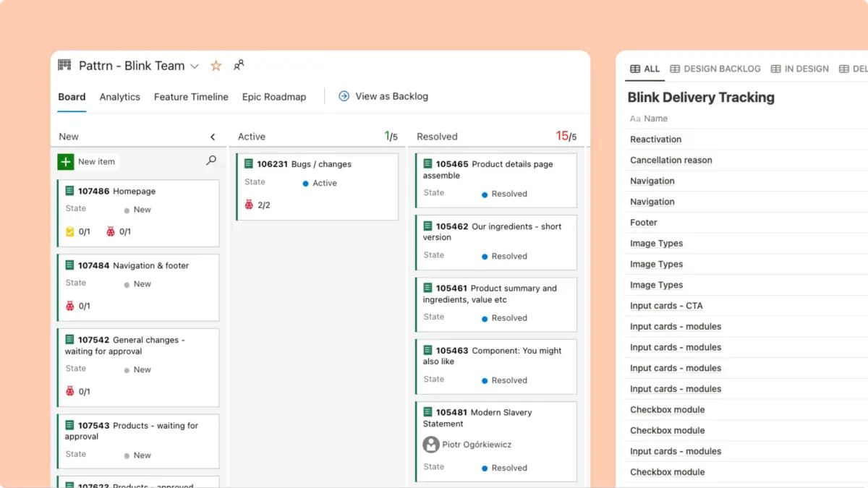Click the Resolved state on card 105465
The width and height of the screenshot is (868, 488).
tap(505, 194)
